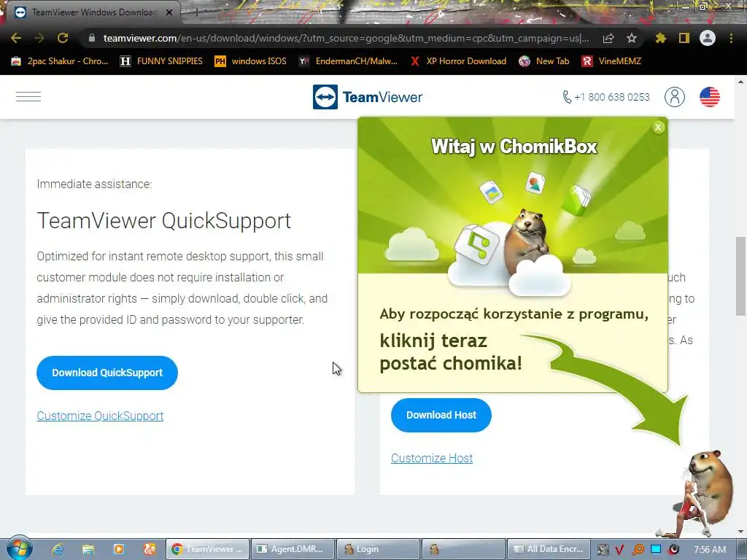Open the XP Horror Download bookmark

tap(458, 61)
